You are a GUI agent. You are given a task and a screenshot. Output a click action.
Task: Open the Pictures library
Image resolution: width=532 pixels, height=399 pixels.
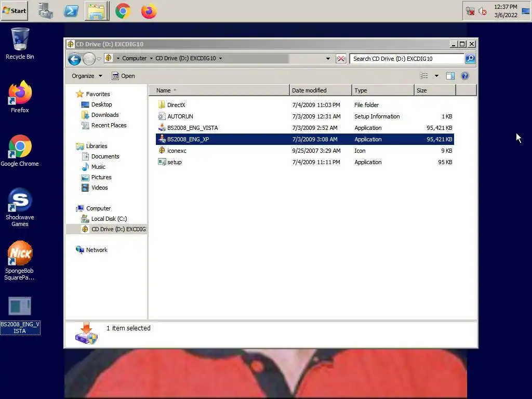point(96,177)
